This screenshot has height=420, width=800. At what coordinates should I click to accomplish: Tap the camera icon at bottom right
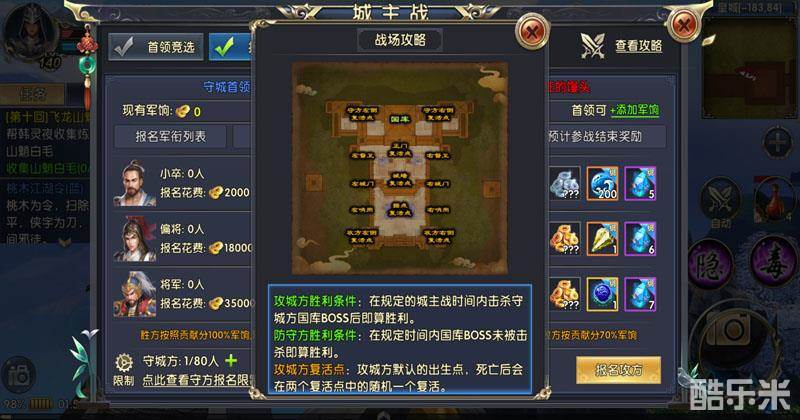click(732, 331)
